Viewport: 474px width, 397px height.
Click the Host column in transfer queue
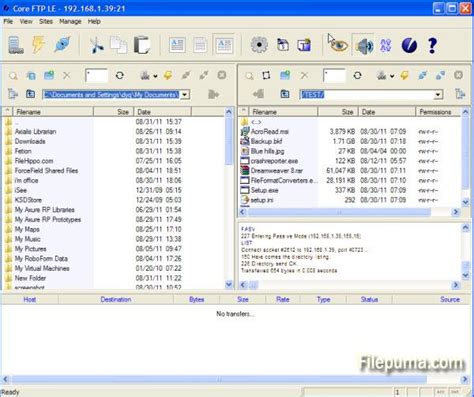(x=30, y=299)
